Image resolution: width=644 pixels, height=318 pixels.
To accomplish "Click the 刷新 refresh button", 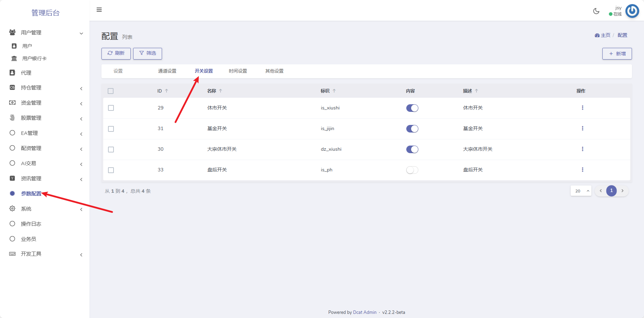I will pos(116,53).
